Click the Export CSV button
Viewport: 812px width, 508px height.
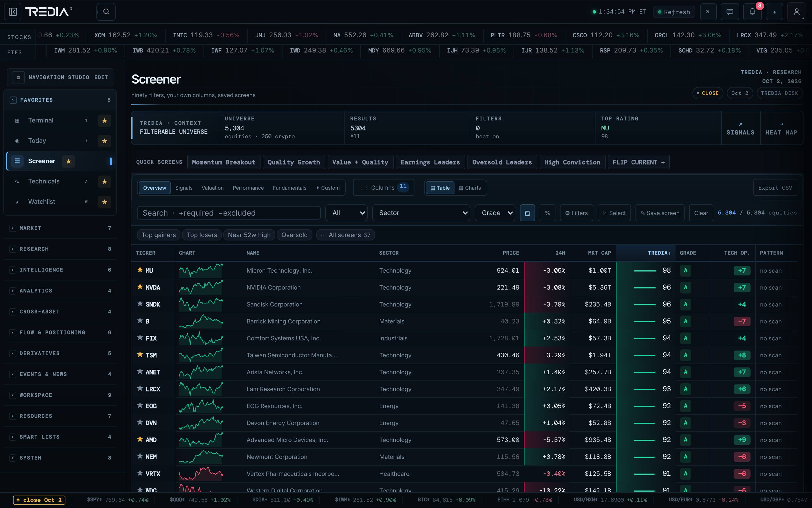point(775,188)
